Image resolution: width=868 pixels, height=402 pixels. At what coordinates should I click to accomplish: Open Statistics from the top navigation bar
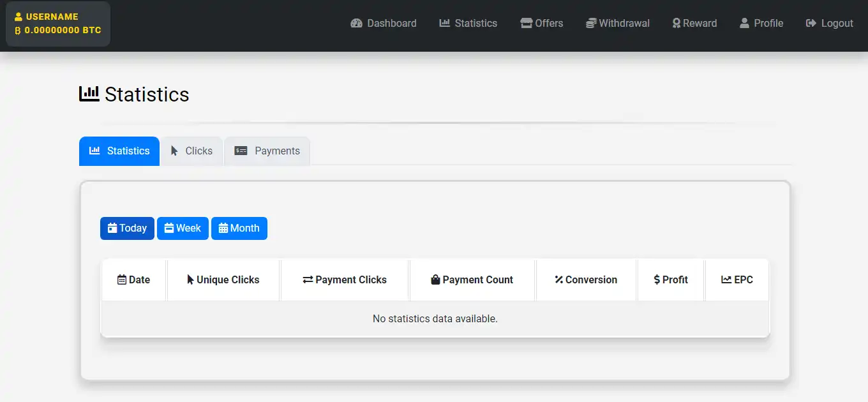(x=468, y=24)
